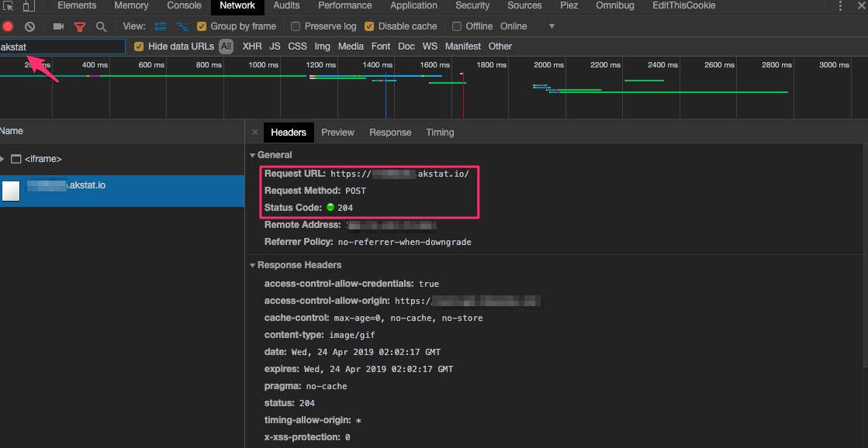Open network search magnifier
Screen dimensions: 868x448
[x=101, y=26]
